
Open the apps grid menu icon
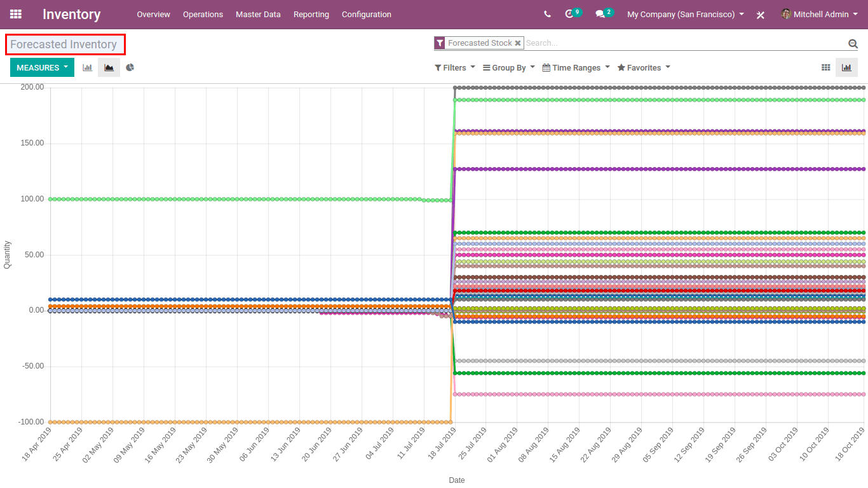[x=16, y=14]
